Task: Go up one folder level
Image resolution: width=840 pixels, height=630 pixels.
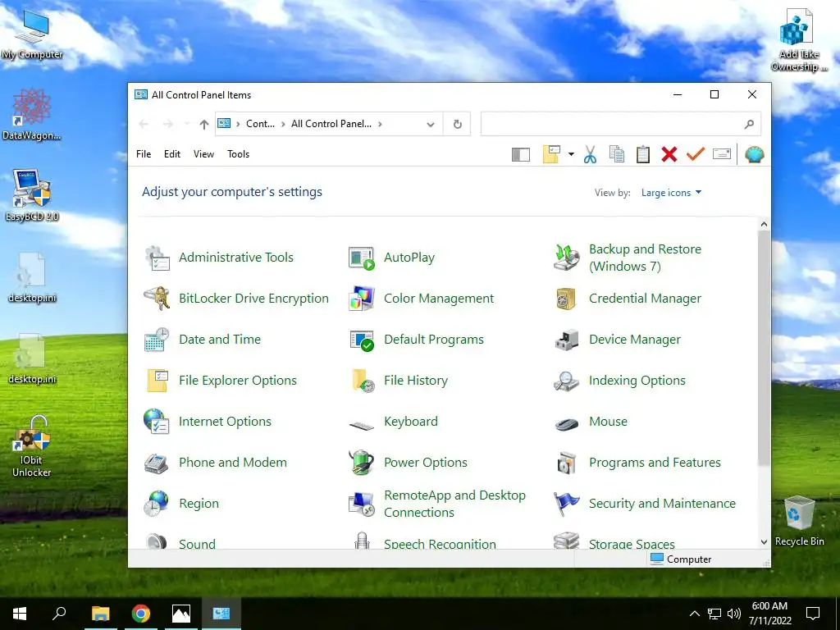Action: (x=204, y=125)
